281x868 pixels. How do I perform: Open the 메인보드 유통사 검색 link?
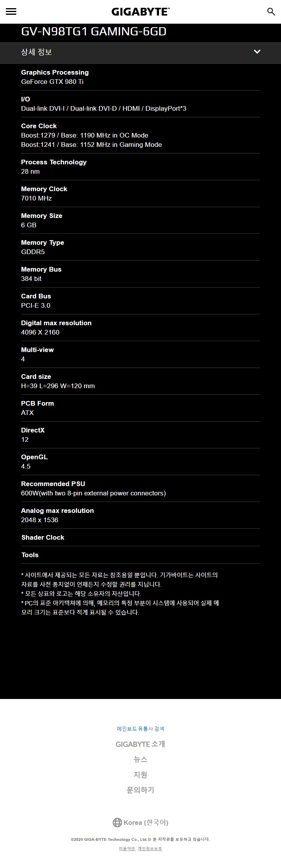coord(140,729)
